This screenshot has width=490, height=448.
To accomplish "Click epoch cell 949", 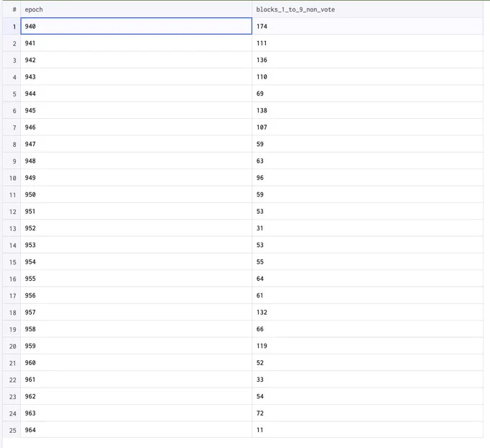I will pos(136,178).
